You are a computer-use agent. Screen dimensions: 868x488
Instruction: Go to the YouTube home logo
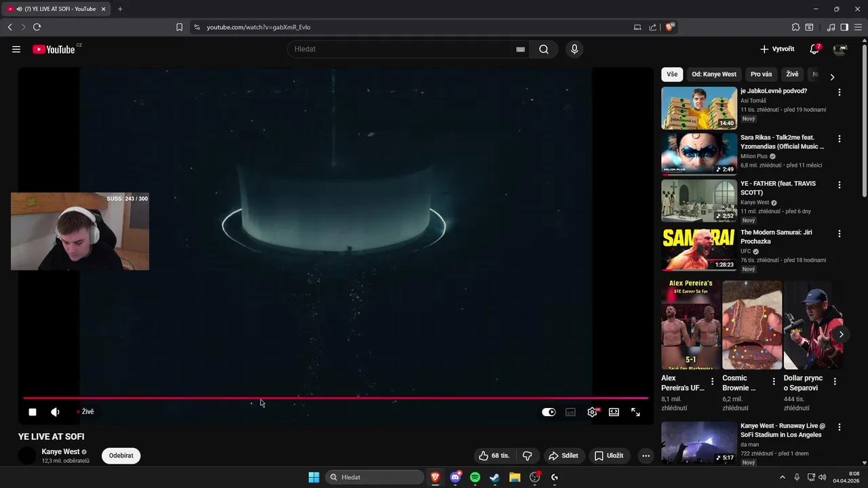pyautogui.click(x=54, y=49)
